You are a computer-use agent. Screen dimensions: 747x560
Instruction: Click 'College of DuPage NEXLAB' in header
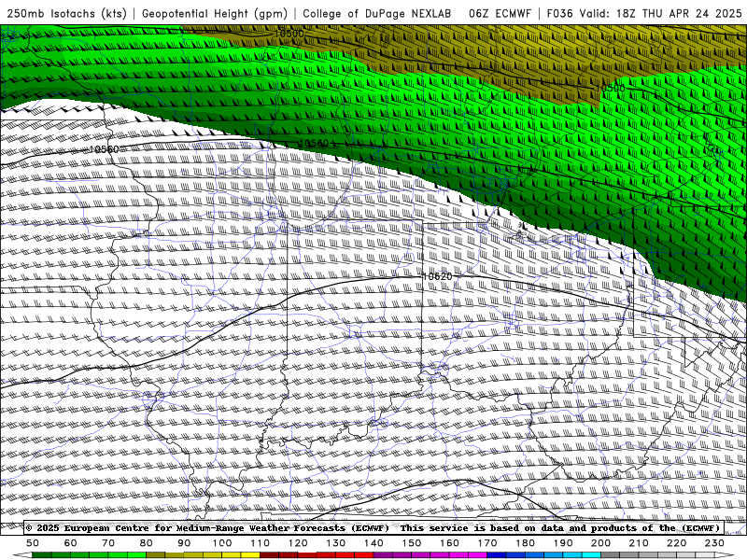click(x=377, y=13)
